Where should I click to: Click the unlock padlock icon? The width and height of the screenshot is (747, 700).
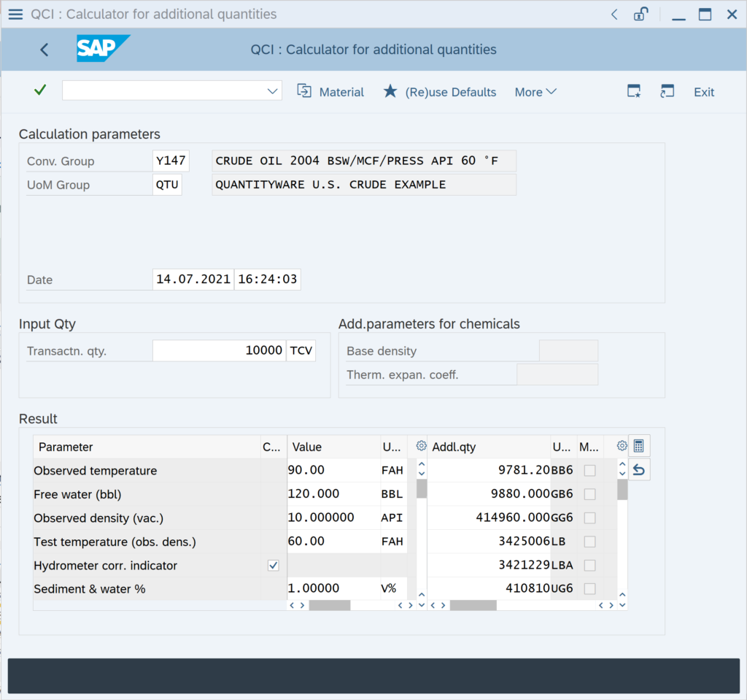640,15
